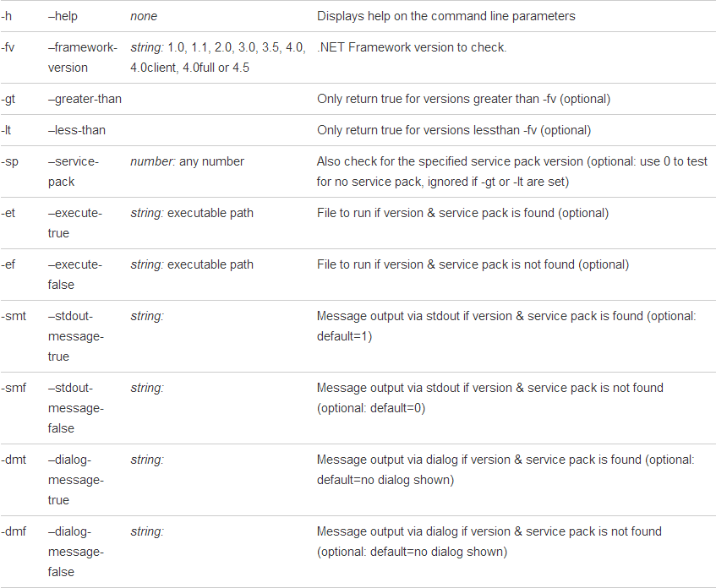Click the --dialog-message-true parameter name

coord(75,479)
